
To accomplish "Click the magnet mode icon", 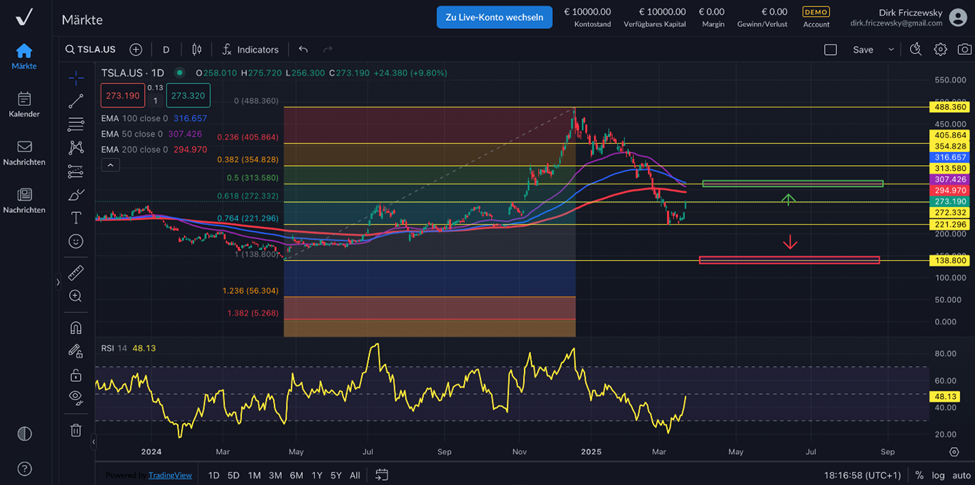I will tap(76, 328).
